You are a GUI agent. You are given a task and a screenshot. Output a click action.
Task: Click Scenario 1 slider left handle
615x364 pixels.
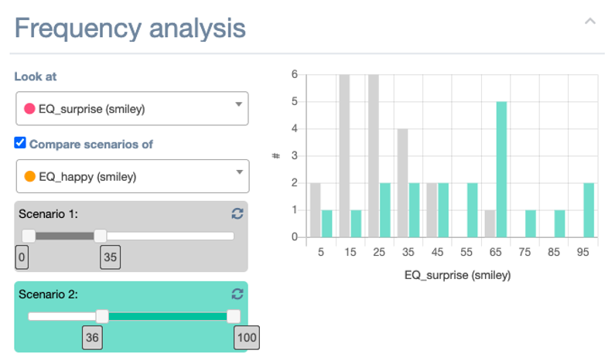click(x=29, y=236)
